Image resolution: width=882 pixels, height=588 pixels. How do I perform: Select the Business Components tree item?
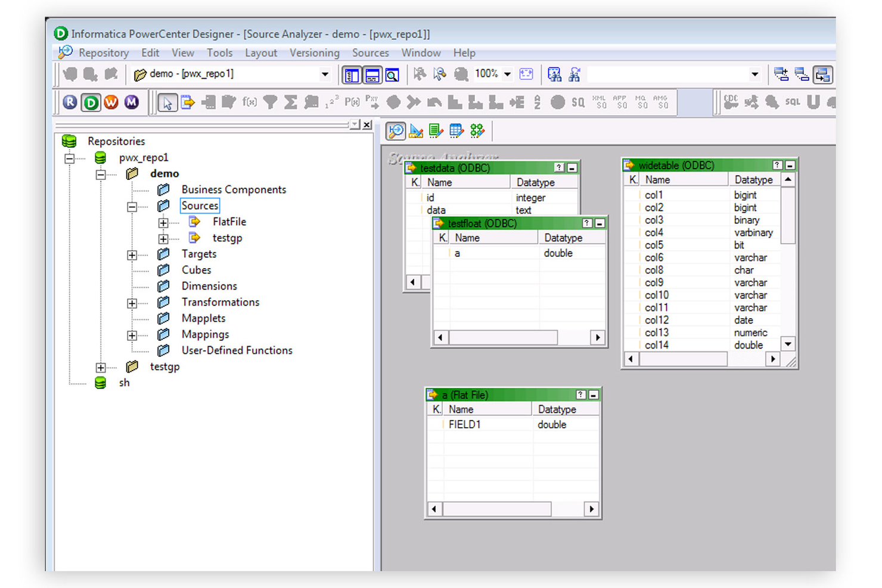click(x=234, y=189)
